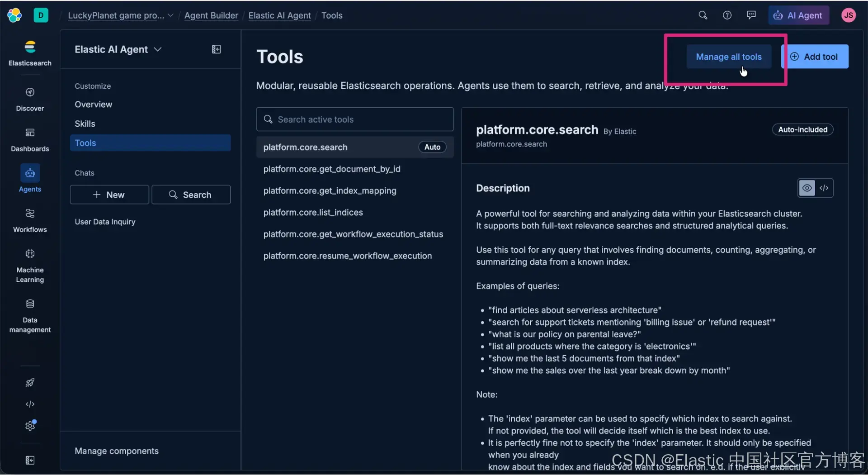Open the rocket getting started icon
868x475 pixels.
[30, 383]
